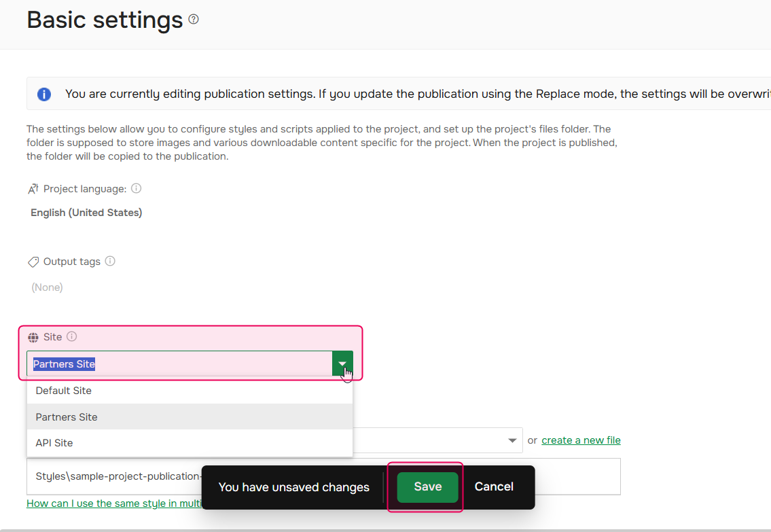Open the style file dropdown arrow

(512, 440)
